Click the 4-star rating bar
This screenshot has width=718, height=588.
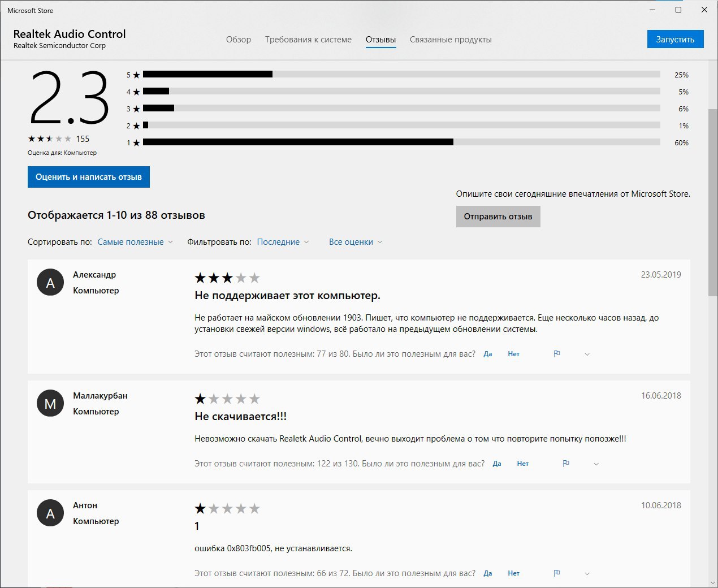(401, 91)
